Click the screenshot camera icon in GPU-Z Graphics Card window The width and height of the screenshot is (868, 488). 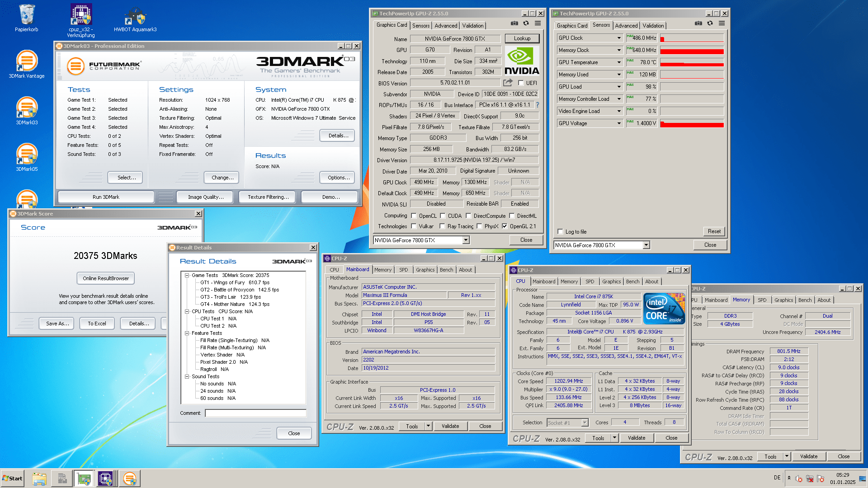point(514,23)
